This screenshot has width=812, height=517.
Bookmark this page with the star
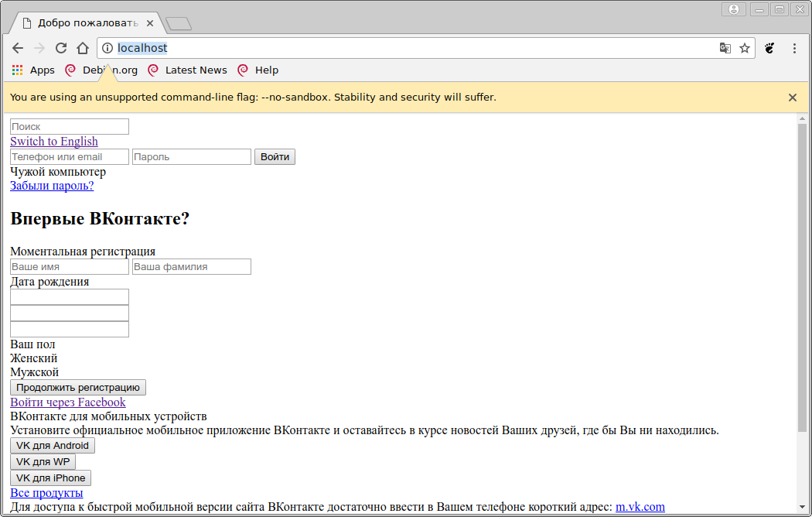pyautogui.click(x=745, y=48)
